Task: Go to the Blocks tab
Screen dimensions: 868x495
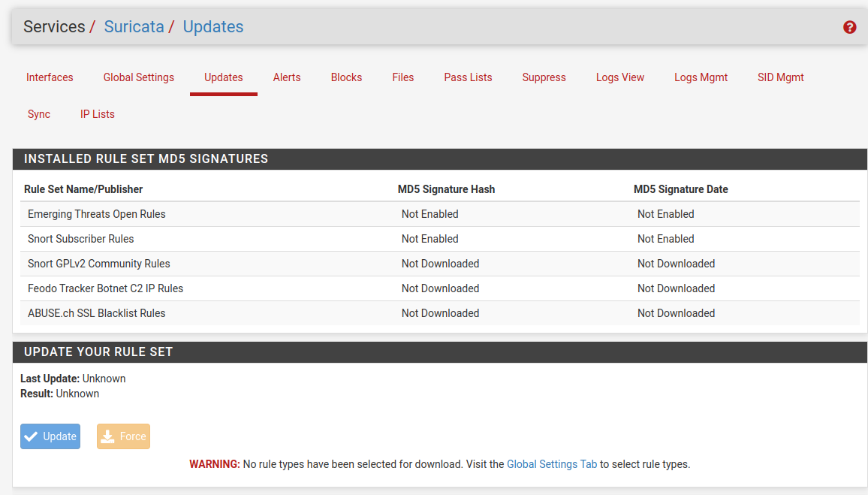Action: tap(346, 77)
